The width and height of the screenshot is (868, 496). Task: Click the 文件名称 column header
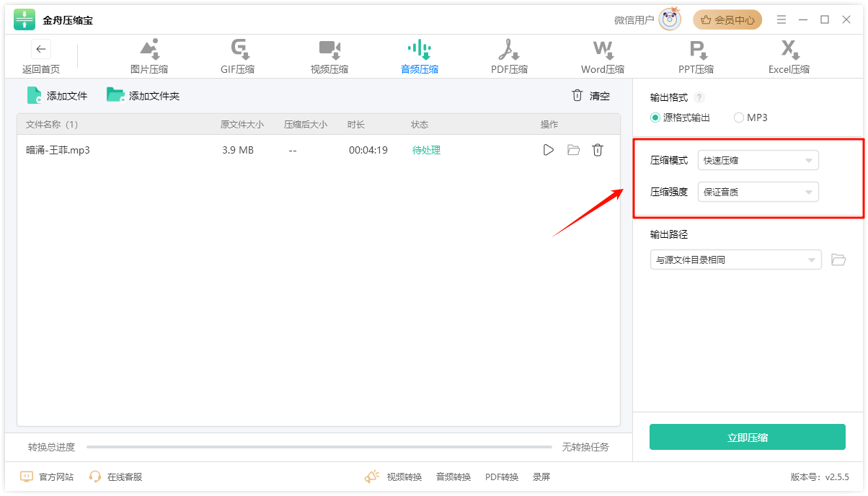click(52, 125)
